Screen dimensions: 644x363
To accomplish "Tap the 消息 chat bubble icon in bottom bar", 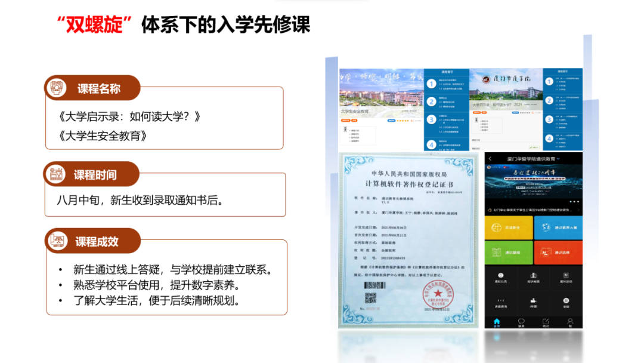I will 521,322.
